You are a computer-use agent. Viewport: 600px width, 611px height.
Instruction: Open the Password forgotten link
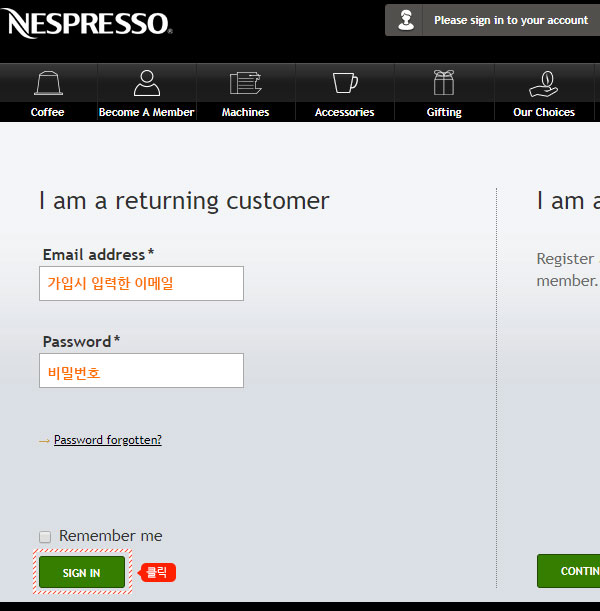107,440
